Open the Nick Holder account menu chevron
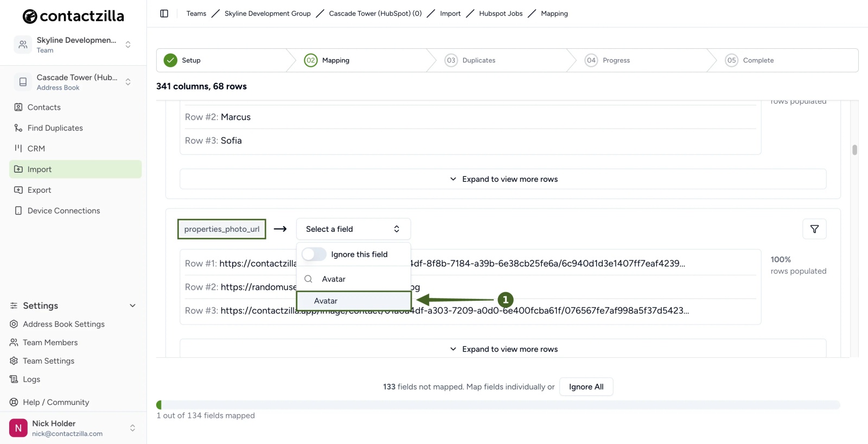868x444 pixels. 132,428
